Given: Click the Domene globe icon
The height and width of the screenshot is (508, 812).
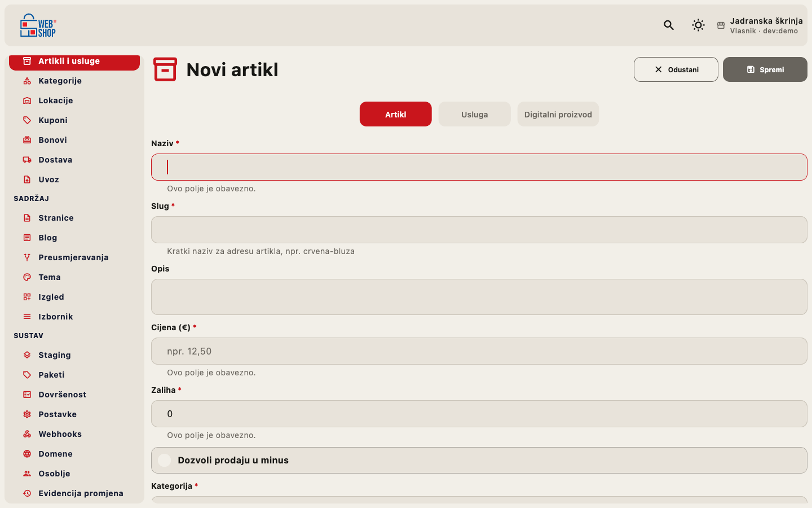Looking at the screenshot, I should coord(27,454).
